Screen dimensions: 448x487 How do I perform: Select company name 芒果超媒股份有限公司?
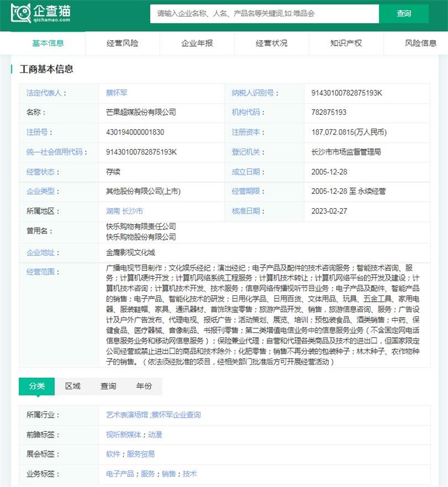[141, 112]
